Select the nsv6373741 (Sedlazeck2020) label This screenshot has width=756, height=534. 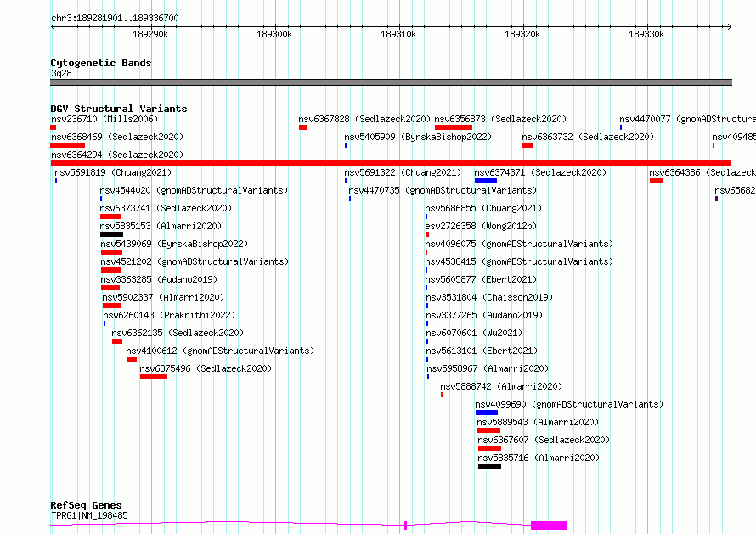pyautogui.click(x=166, y=208)
